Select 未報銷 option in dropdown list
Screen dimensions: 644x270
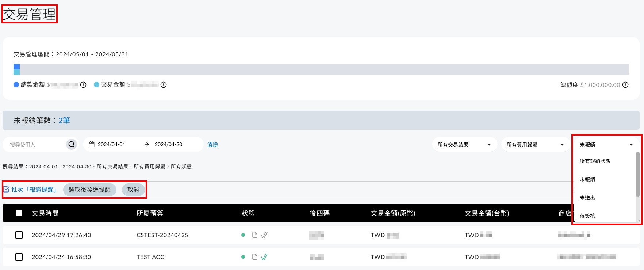coord(587,179)
